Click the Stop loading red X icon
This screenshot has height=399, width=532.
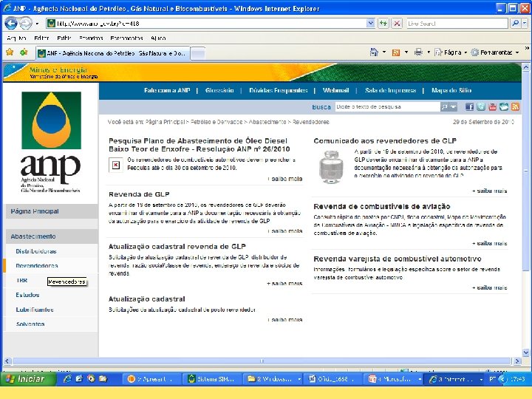[397, 24]
